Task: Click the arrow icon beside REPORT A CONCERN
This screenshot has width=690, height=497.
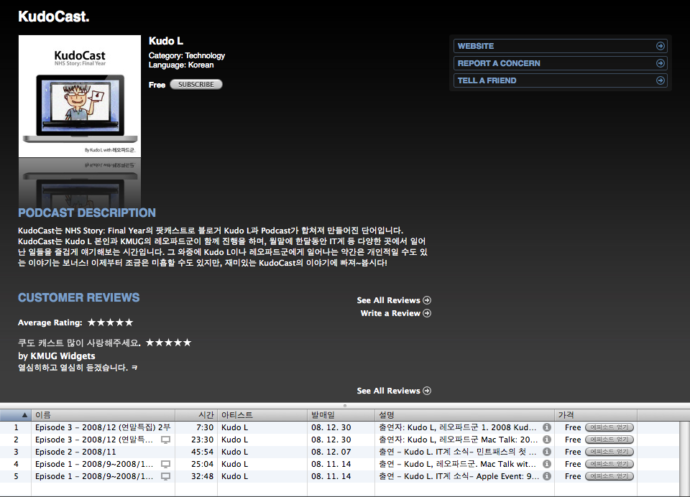Action: click(x=660, y=63)
